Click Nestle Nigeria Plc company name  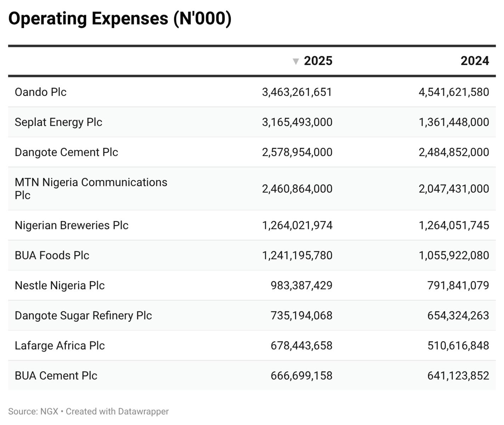coord(60,285)
